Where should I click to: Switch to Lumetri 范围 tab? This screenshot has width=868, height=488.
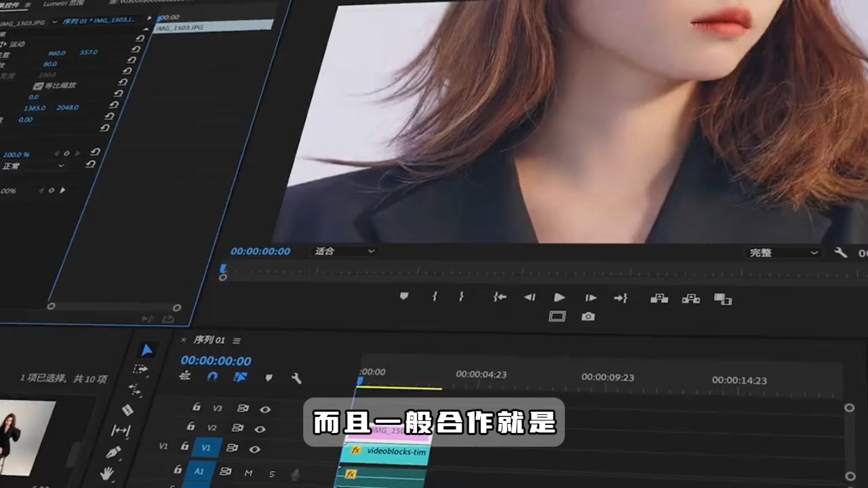click(x=64, y=3)
